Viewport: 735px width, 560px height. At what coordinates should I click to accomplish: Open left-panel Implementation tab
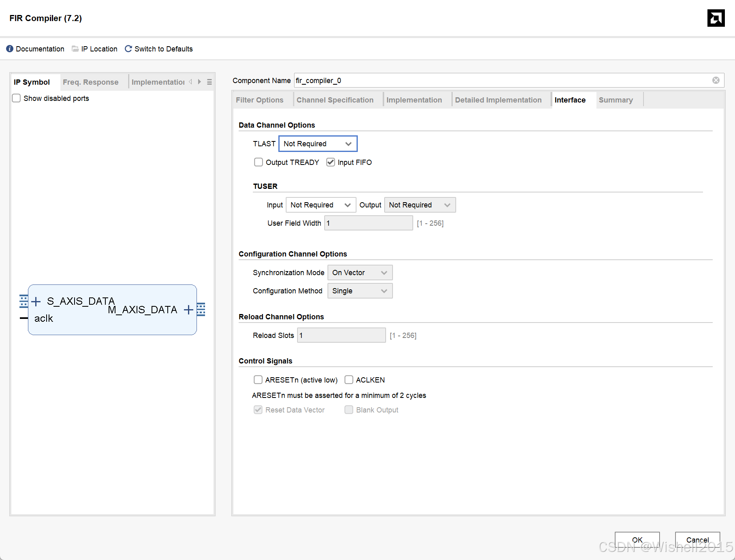point(158,82)
